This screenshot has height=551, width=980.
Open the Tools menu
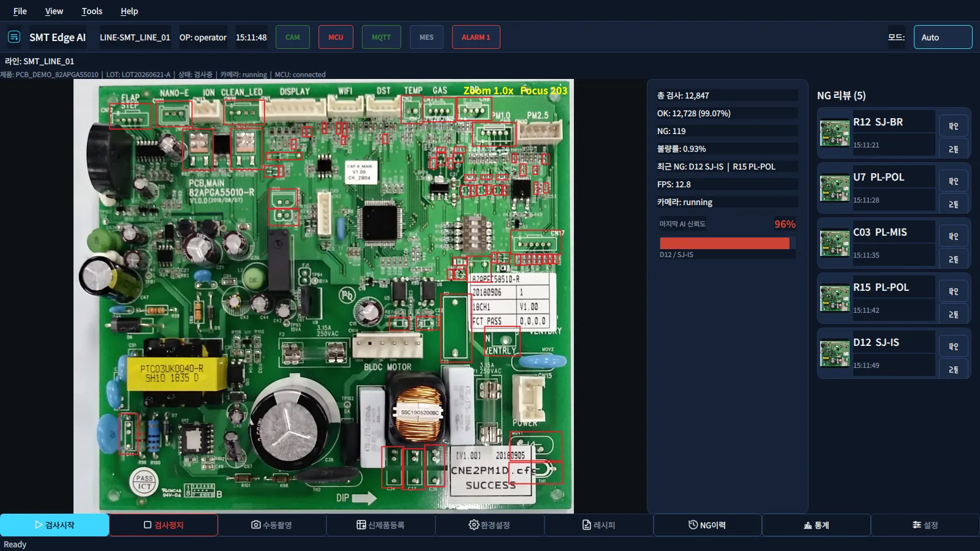coord(92,11)
